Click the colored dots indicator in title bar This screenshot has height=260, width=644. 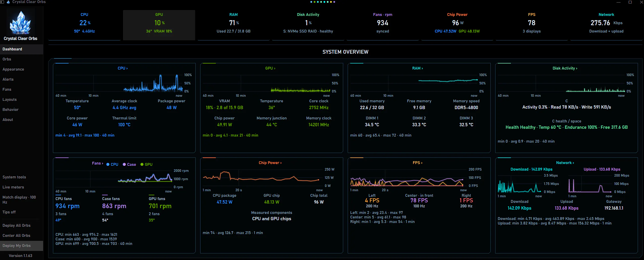(323, 2)
